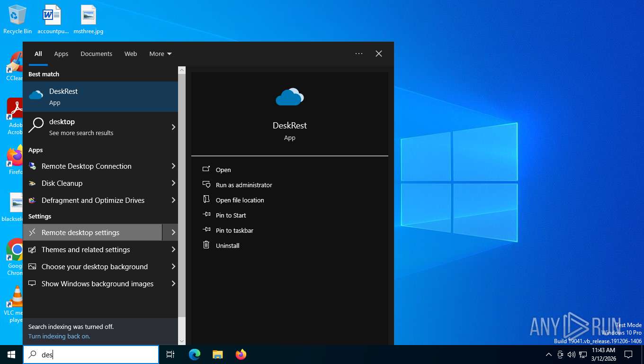Close the search panel with X

click(379, 54)
